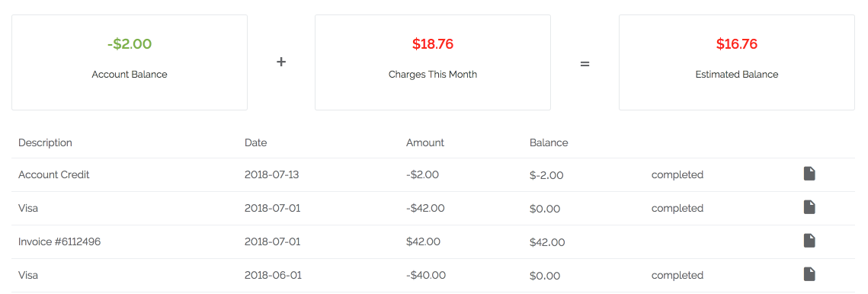
Task: Select the -$40.00 Visa payment amount
Action: [426, 275]
